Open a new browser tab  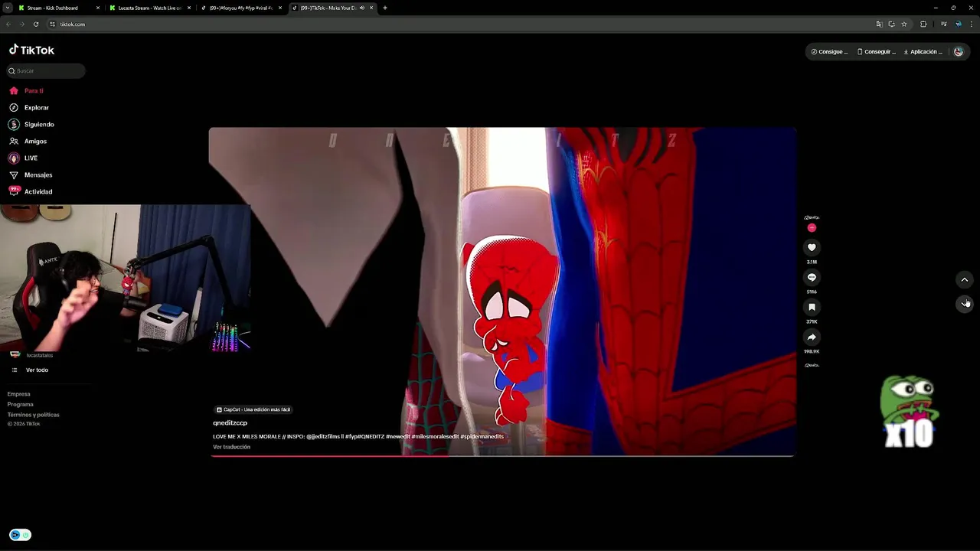coord(384,8)
